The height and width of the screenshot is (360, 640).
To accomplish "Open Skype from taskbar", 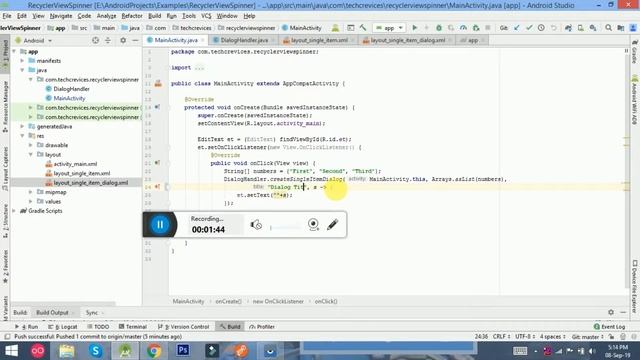I will (x=96, y=351).
